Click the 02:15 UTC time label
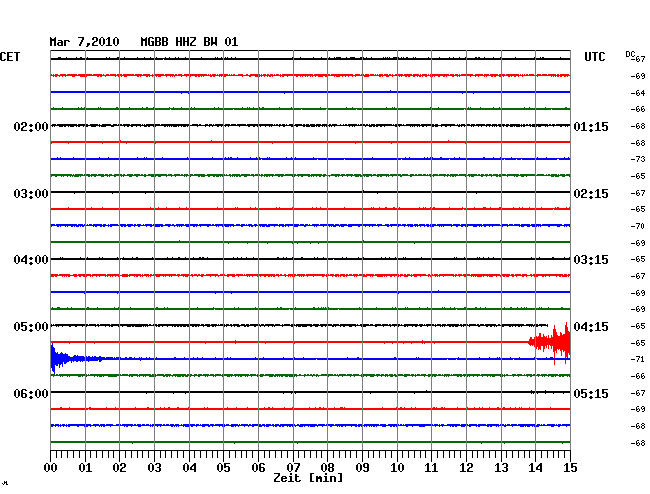Viewport: 650px width, 494px height. click(x=591, y=194)
